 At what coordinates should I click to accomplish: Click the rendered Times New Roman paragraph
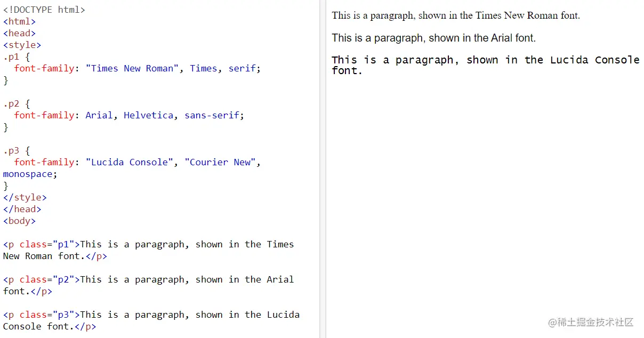[456, 15]
